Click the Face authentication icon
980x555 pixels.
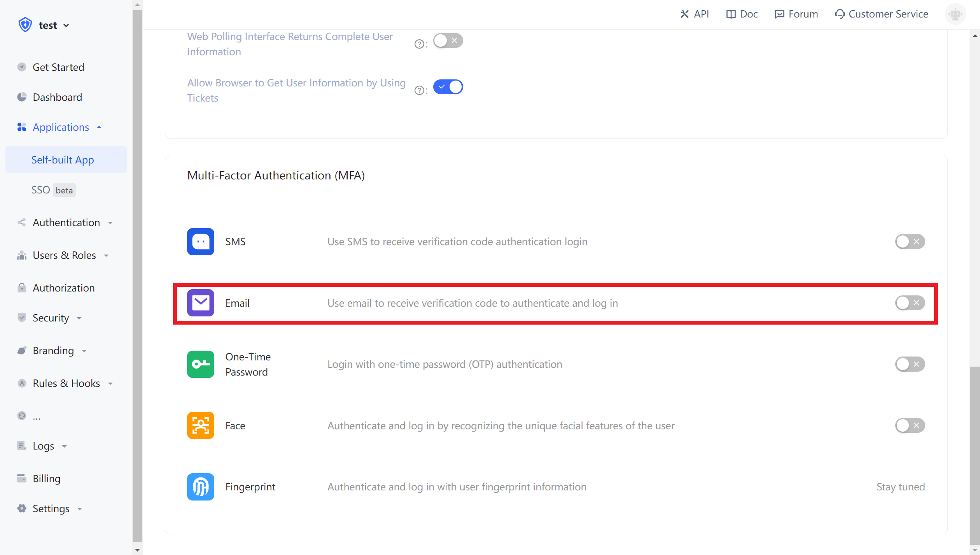pyautogui.click(x=200, y=425)
